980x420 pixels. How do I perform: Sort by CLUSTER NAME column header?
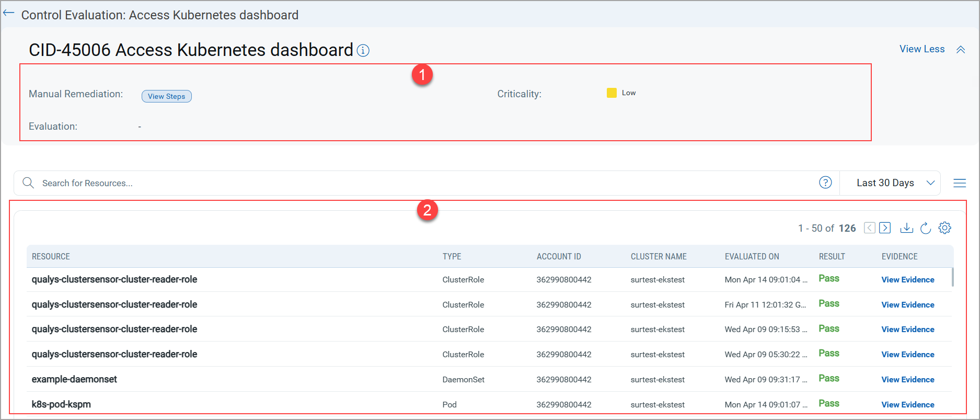pos(659,256)
